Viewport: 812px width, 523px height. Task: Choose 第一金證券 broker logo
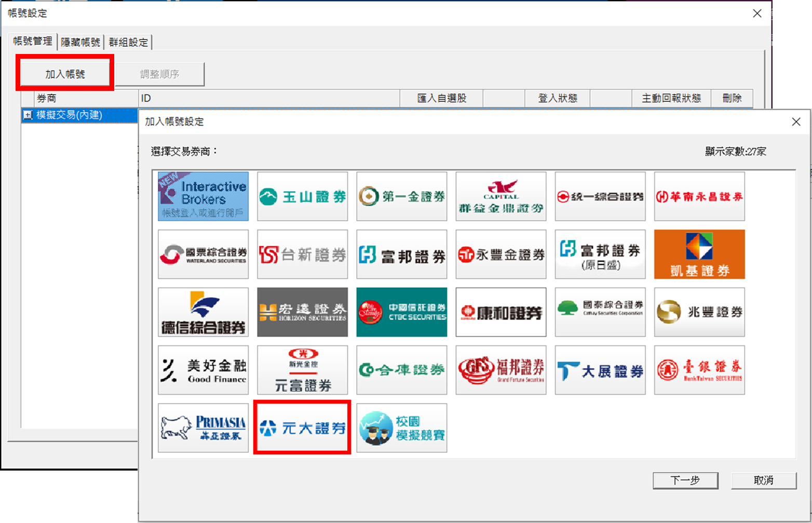click(x=401, y=196)
